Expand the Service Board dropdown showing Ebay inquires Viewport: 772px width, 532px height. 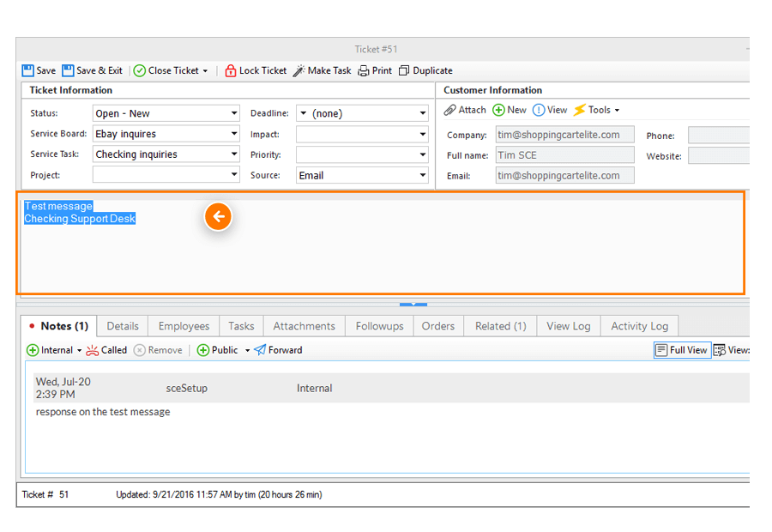pos(234,134)
